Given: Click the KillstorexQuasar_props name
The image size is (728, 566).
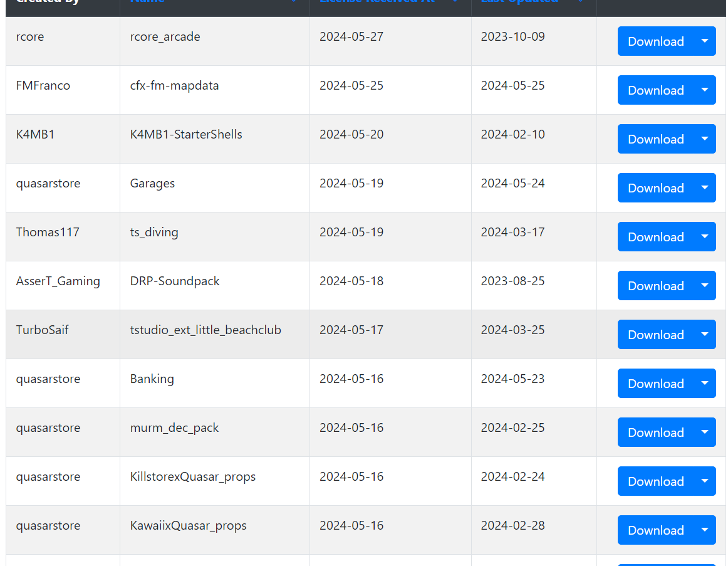Looking at the screenshot, I should coord(193,476).
